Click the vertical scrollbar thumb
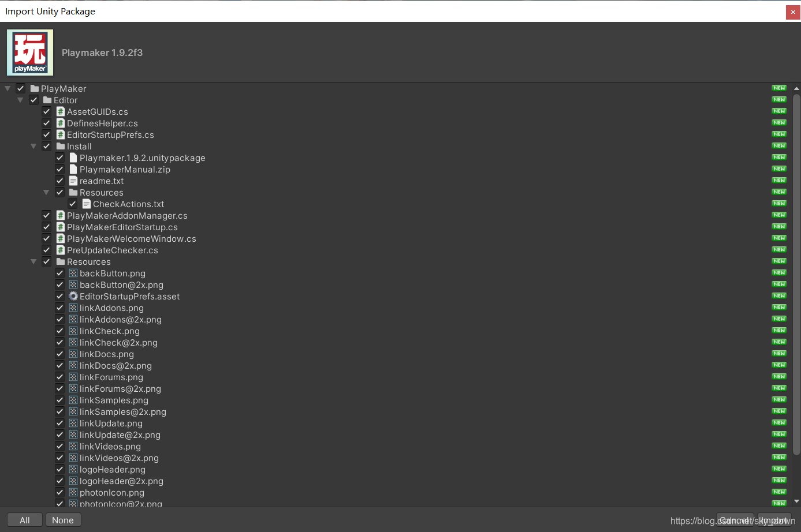This screenshot has width=801, height=532. [796, 274]
